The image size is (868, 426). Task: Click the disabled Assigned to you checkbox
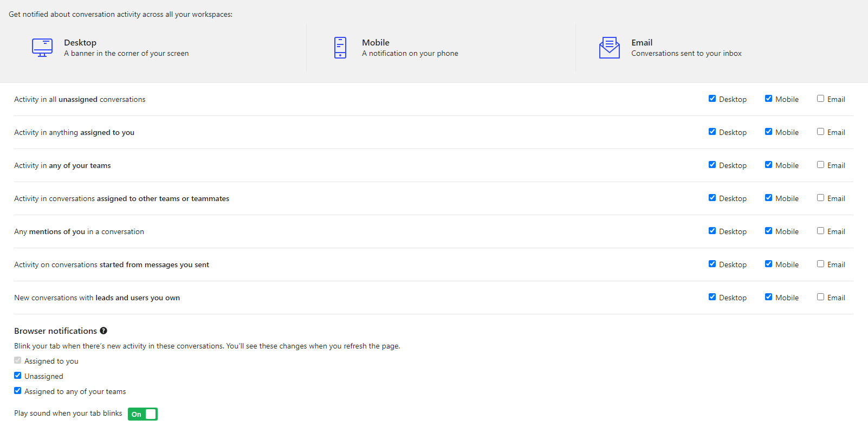pos(17,360)
